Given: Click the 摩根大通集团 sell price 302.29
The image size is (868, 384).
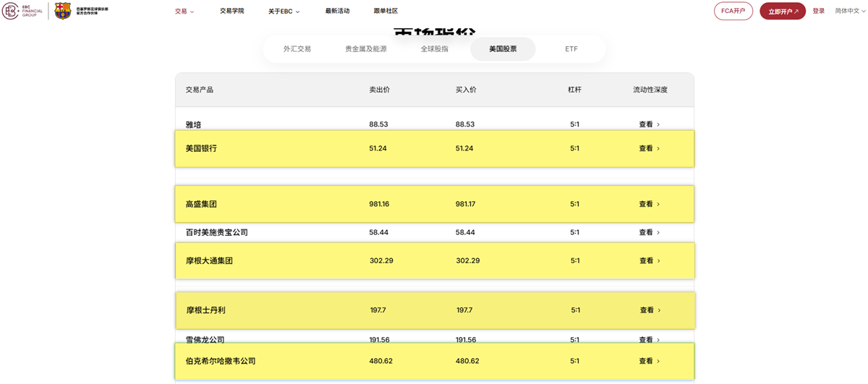Looking at the screenshot, I should tap(381, 260).
